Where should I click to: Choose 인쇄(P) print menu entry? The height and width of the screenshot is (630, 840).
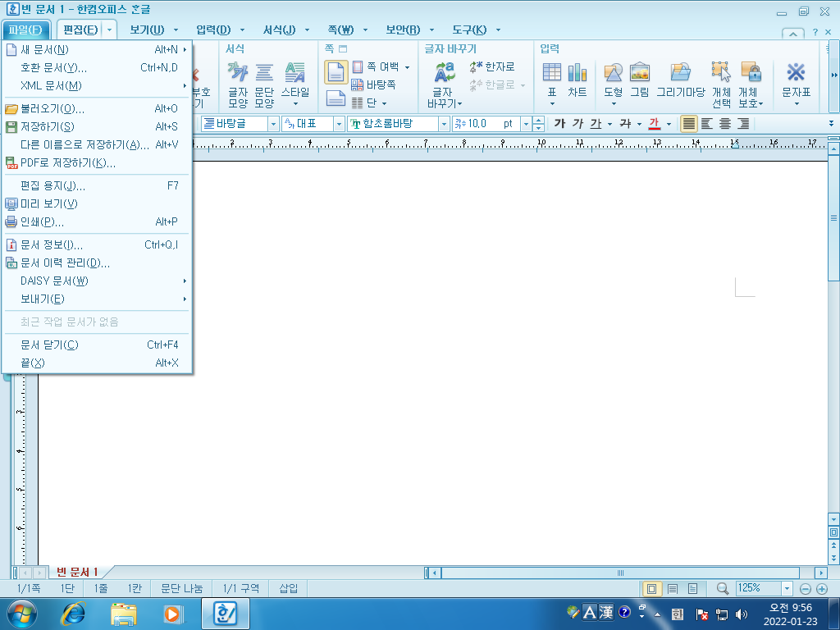click(x=97, y=221)
